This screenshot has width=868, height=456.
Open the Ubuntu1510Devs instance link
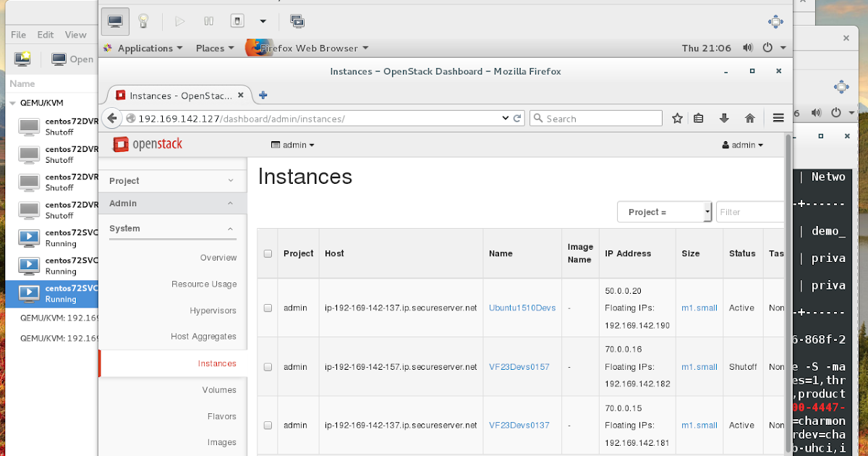[522, 308]
